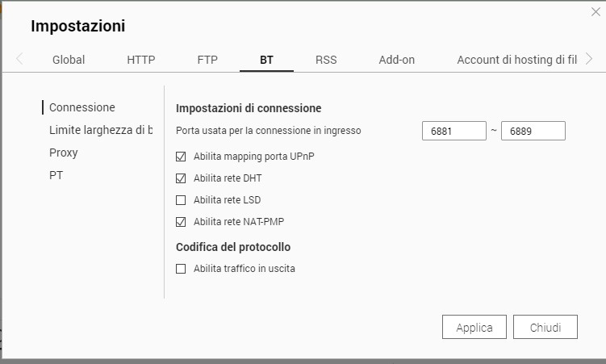This screenshot has height=364, width=606.
Task: Enable the Abilita rete LSD checkbox
Action: (181, 200)
